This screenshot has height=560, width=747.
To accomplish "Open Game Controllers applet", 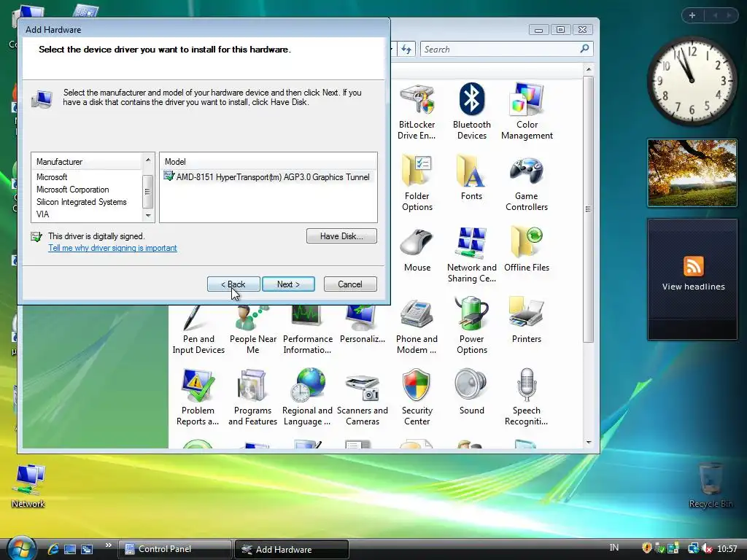I will point(527,183).
